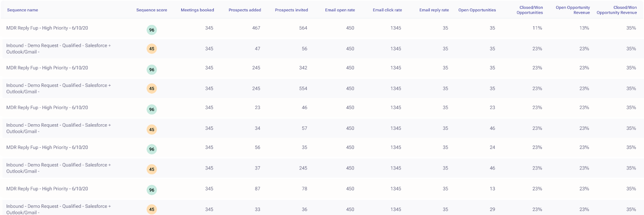Click the 554 prospects invited value

303,88
